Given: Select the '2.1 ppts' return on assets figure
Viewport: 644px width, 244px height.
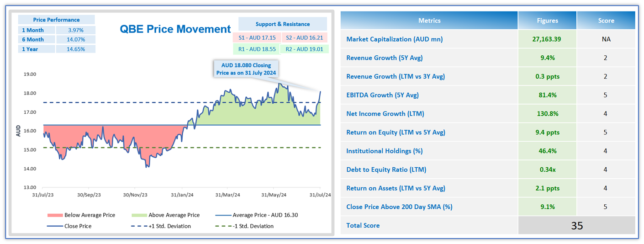Looking at the screenshot, I should (547, 188).
